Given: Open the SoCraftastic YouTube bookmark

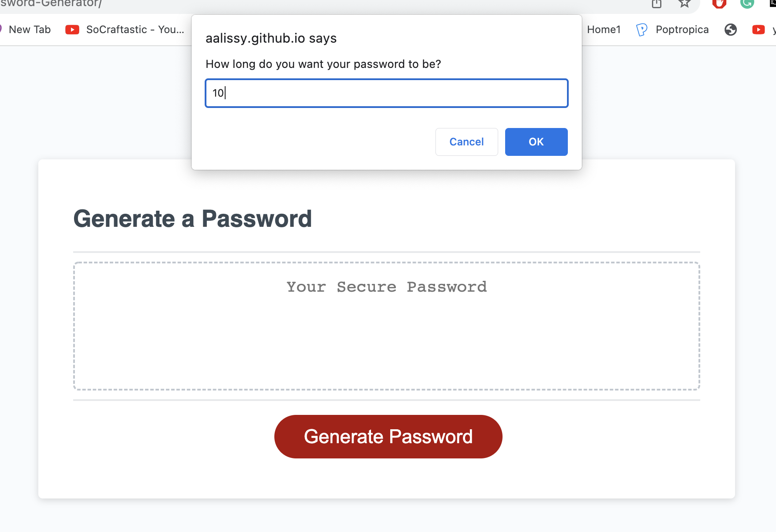Looking at the screenshot, I should coord(135,29).
